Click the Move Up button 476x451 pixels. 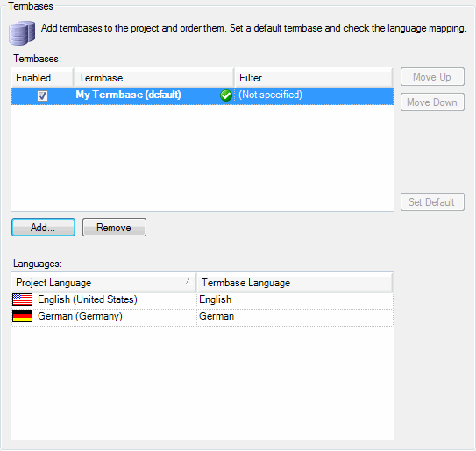(x=432, y=77)
